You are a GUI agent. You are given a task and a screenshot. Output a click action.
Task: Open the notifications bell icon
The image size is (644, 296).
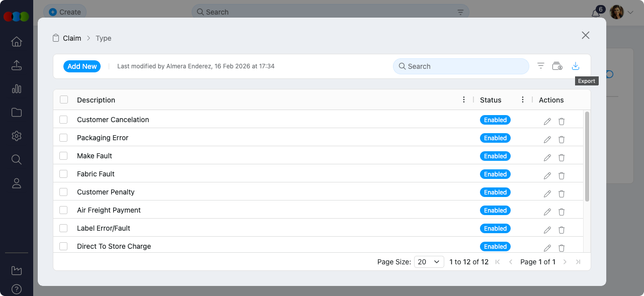click(596, 13)
